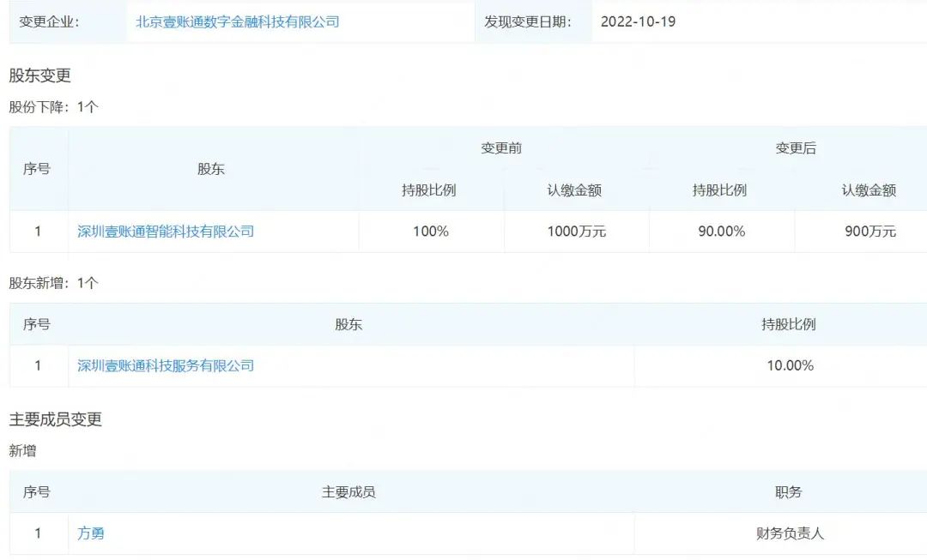Click the row number beside 方勇
The image size is (927, 560).
(x=38, y=533)
